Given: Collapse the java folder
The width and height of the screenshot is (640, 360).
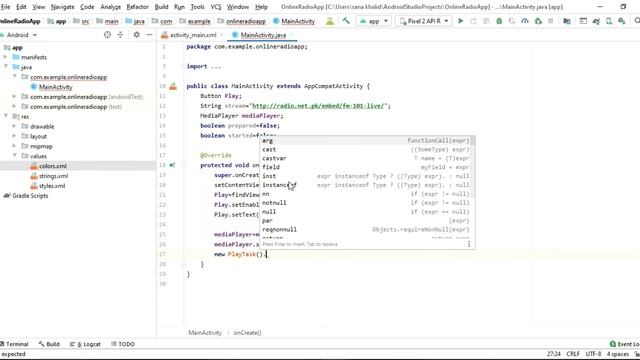Looking at the screenshot, I should (x=6, y=67).
